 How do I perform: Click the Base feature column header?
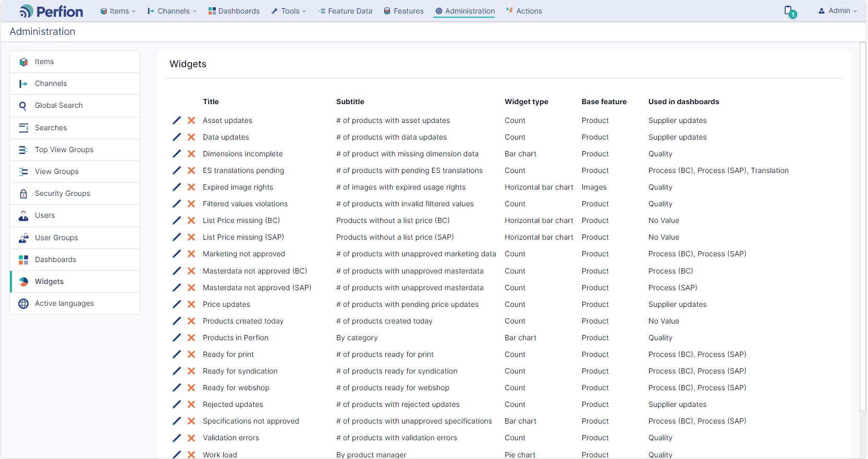[604, 102]
